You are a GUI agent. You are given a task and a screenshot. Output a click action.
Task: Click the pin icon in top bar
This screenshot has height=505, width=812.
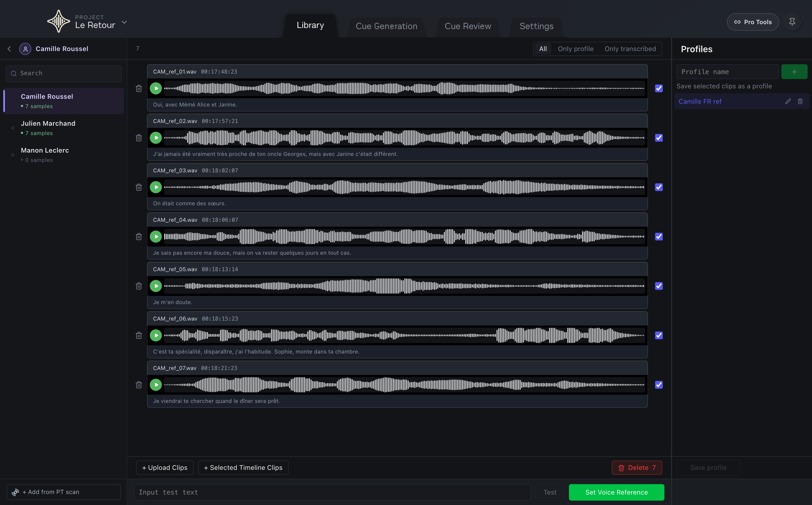(x=792, y=22)
